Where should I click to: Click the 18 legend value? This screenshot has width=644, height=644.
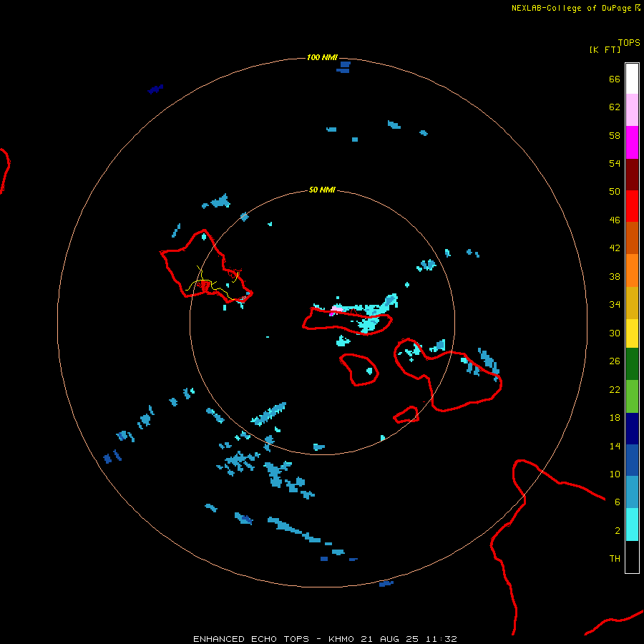tap(615, 417)
